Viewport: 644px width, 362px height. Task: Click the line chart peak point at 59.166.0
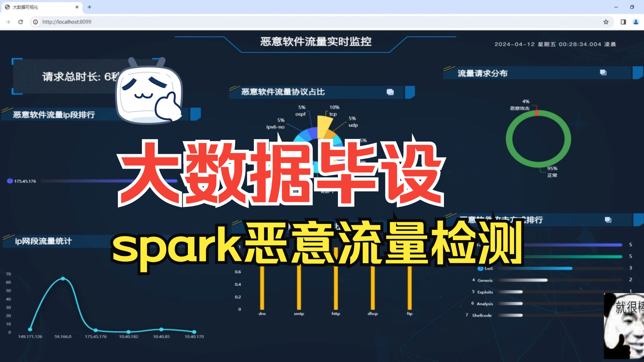[63, 279]
